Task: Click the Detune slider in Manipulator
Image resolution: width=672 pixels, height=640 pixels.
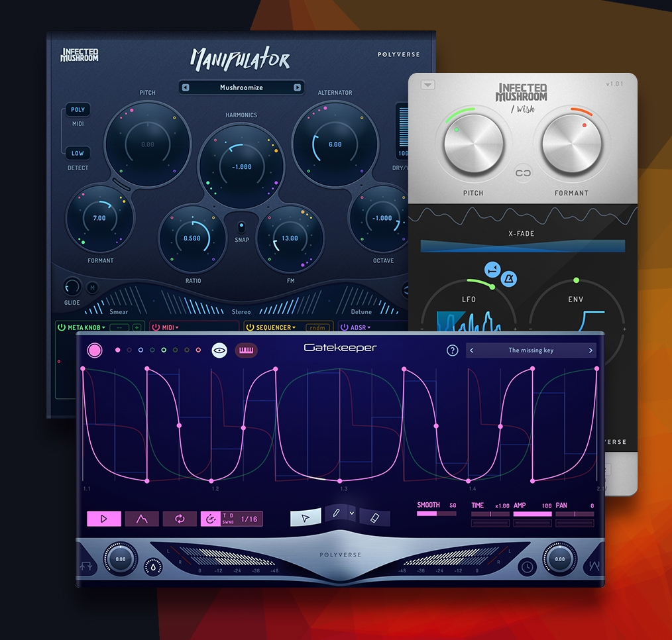Action: [x=367, y=300]
